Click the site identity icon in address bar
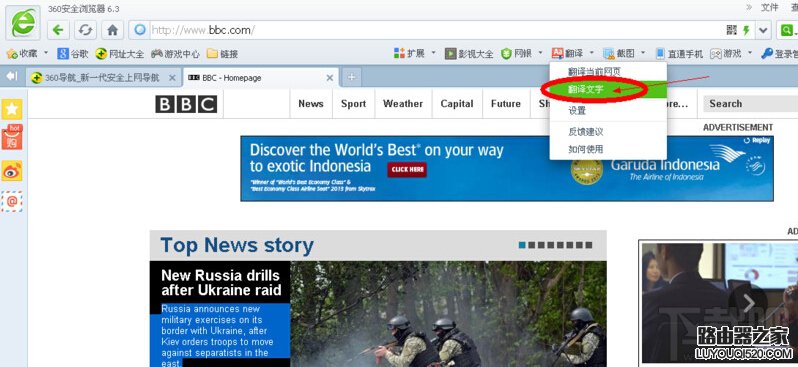 click(x=139, y=30)
